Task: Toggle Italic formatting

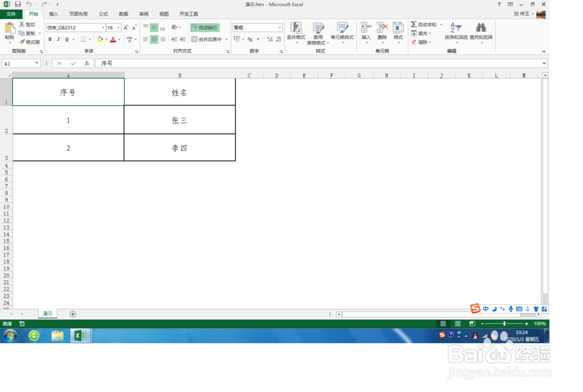Action: coord(58,39)
